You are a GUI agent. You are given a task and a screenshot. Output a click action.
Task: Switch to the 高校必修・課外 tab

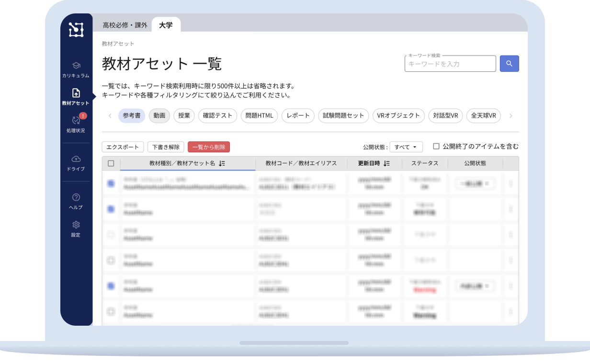click(124, 25)
